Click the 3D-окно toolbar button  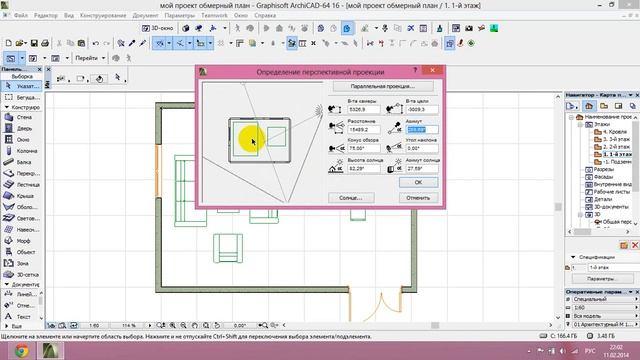coord(158,28)
